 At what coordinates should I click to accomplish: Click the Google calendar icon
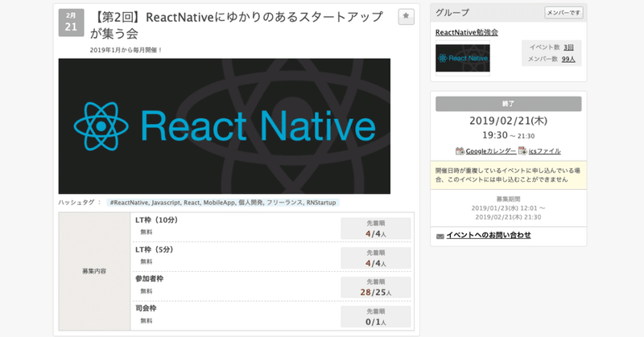click(x=460, y=151)
